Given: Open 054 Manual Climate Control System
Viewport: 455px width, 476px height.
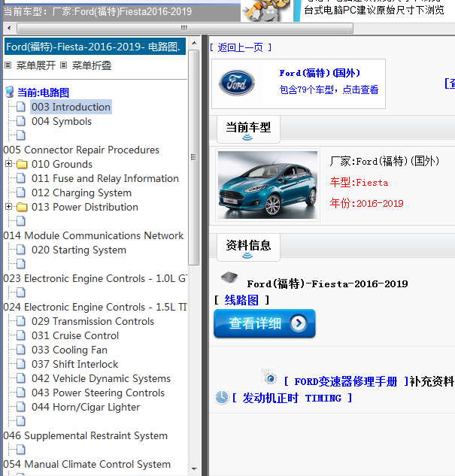Looking at the screenshot, I should 86,464.
